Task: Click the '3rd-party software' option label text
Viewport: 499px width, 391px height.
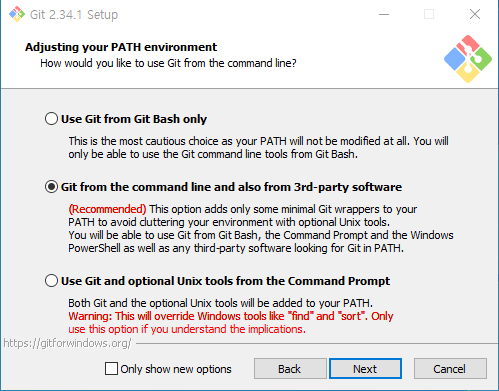Action: 348,187
